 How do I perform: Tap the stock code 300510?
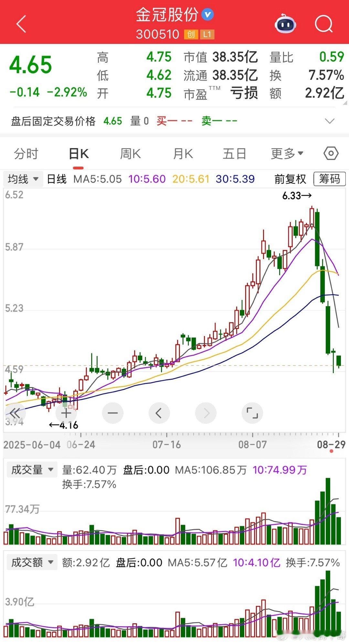point(158,34)
